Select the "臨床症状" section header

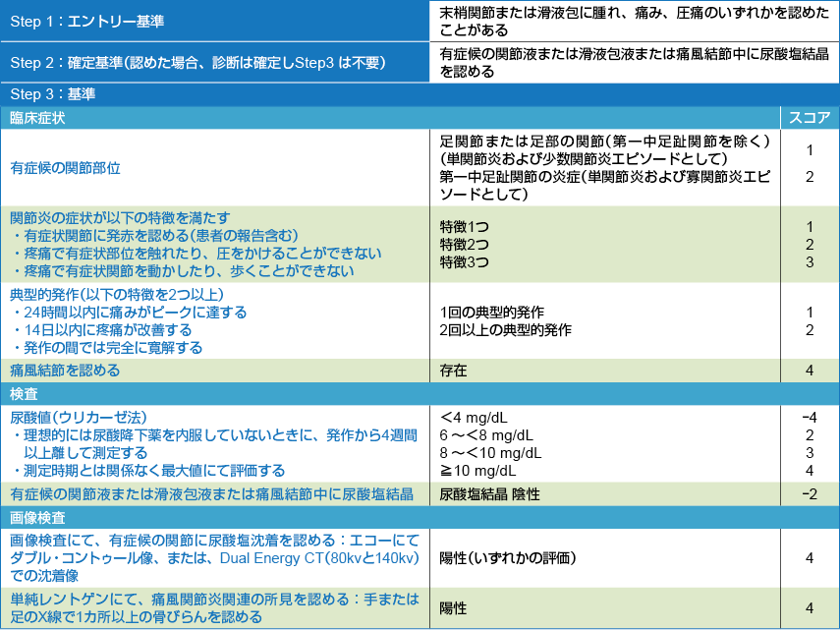click(37, 118)
